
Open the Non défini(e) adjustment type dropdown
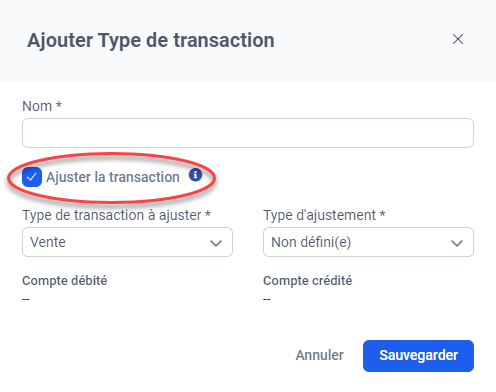point(368,242)
